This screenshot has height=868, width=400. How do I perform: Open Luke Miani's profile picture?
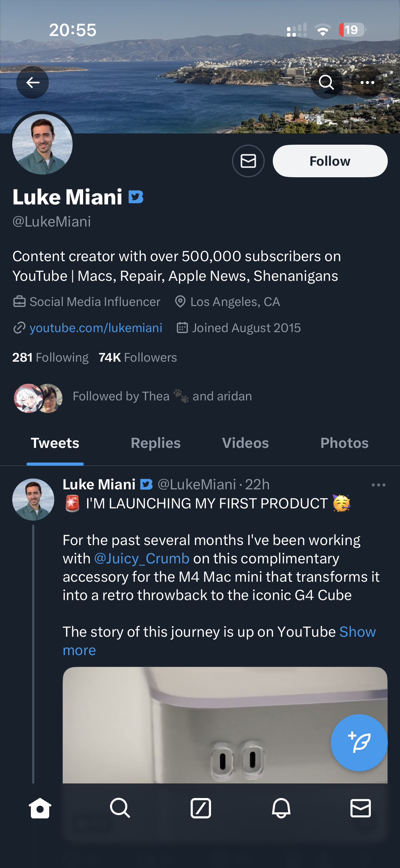click(42, 144)
